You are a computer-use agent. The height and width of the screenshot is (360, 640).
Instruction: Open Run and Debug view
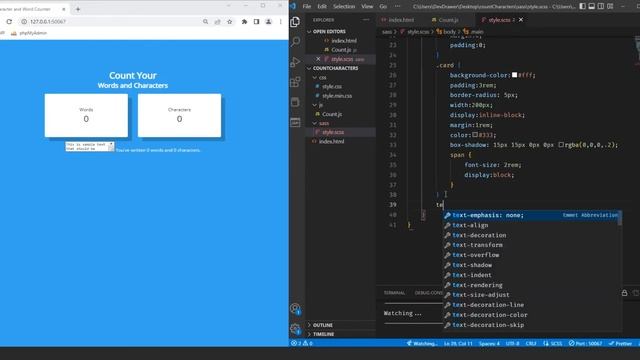coord(295,62)
